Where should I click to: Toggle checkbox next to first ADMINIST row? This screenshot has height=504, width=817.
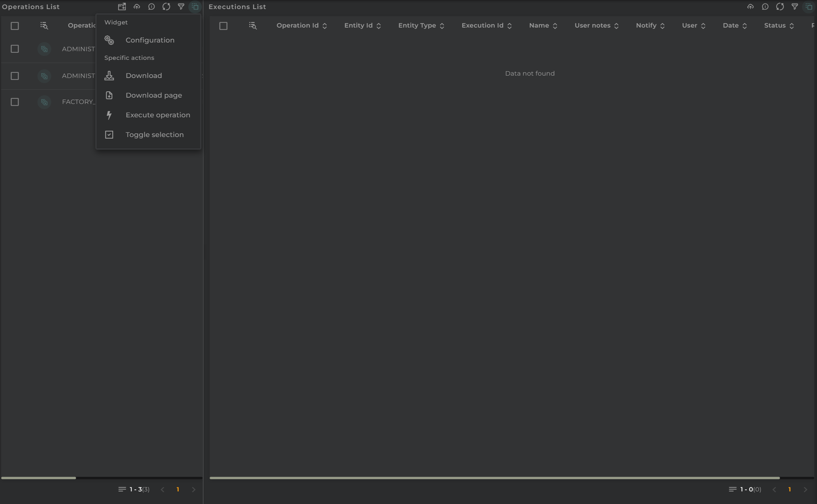click(15, 48)
